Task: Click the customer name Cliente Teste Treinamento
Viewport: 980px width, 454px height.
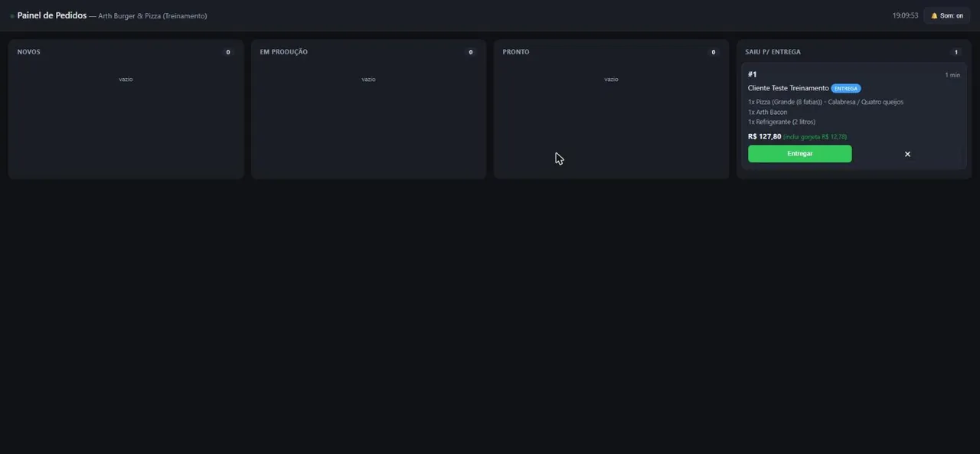Action: click(x=788, y=88)
